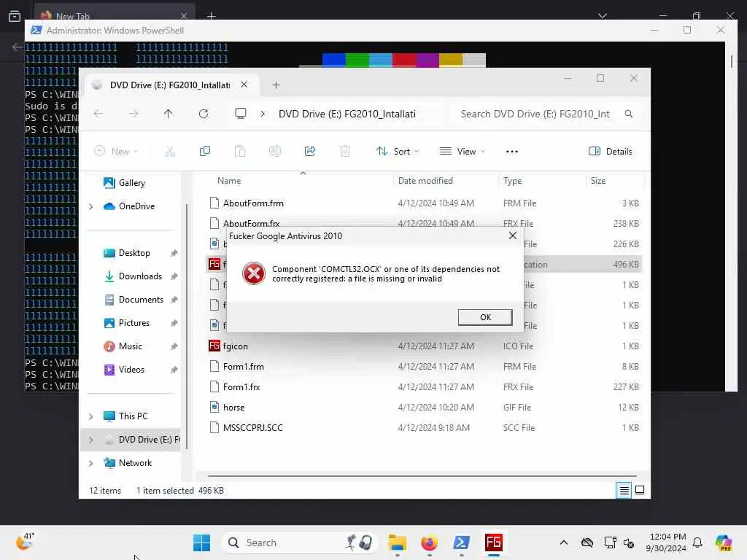Select Network in navigation pane

pos(135,463)
